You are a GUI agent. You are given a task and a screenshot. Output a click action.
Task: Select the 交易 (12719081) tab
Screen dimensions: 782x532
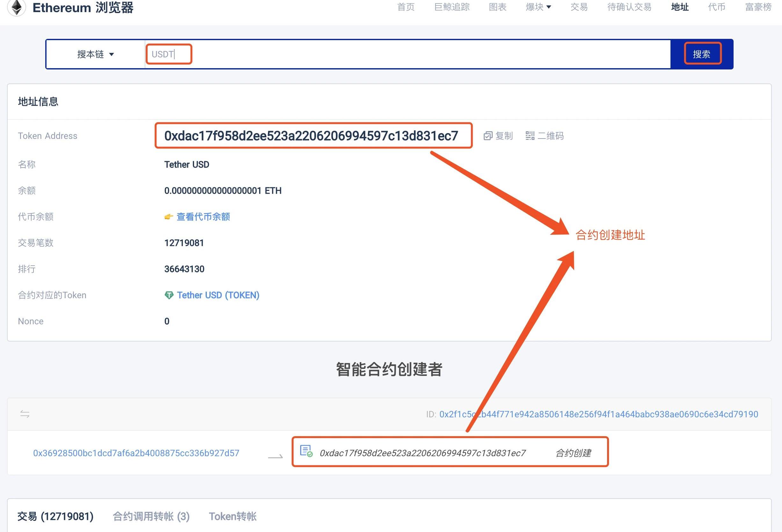[55, 516]
